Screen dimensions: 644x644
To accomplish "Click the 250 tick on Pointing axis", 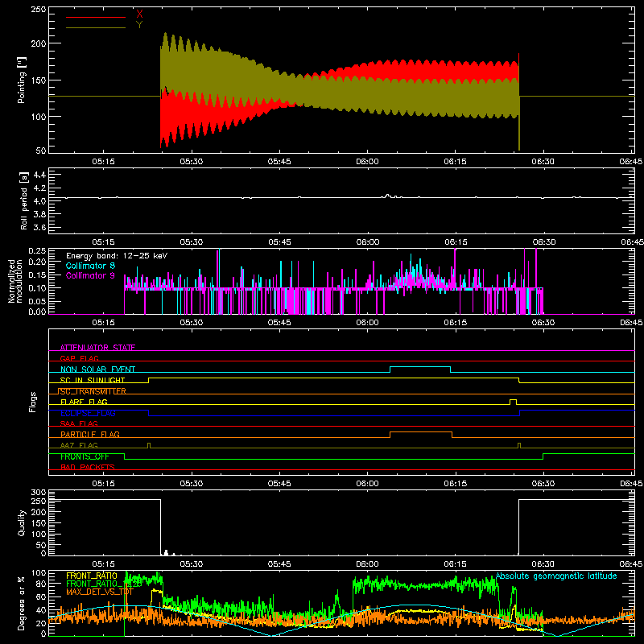I will click(39, 9).
